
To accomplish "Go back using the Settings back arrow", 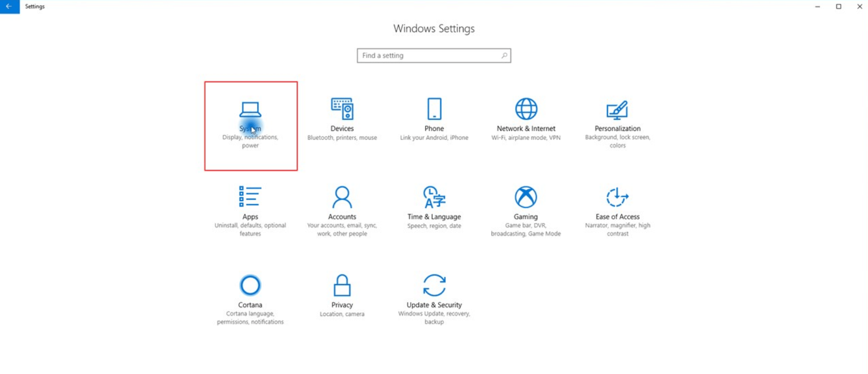I will (x=9, y=6).
